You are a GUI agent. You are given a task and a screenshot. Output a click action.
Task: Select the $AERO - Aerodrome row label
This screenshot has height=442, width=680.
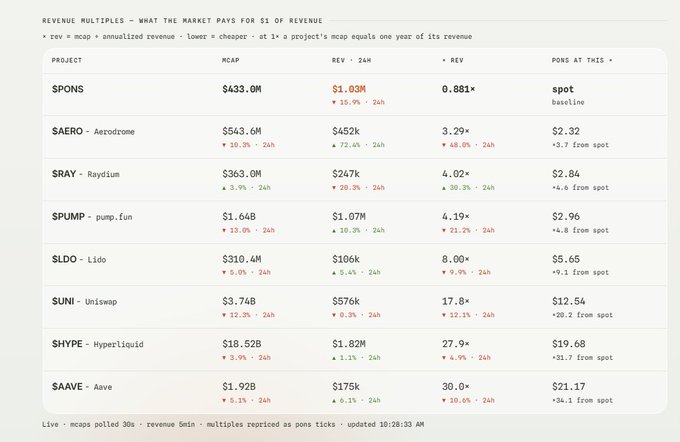pyautogui.click(x=93, y=131)
